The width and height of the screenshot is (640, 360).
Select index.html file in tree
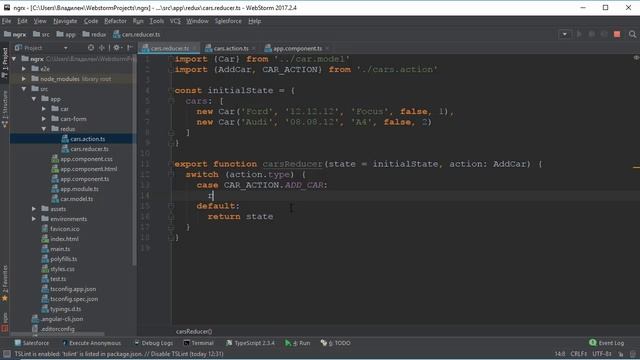coord(60,239)
